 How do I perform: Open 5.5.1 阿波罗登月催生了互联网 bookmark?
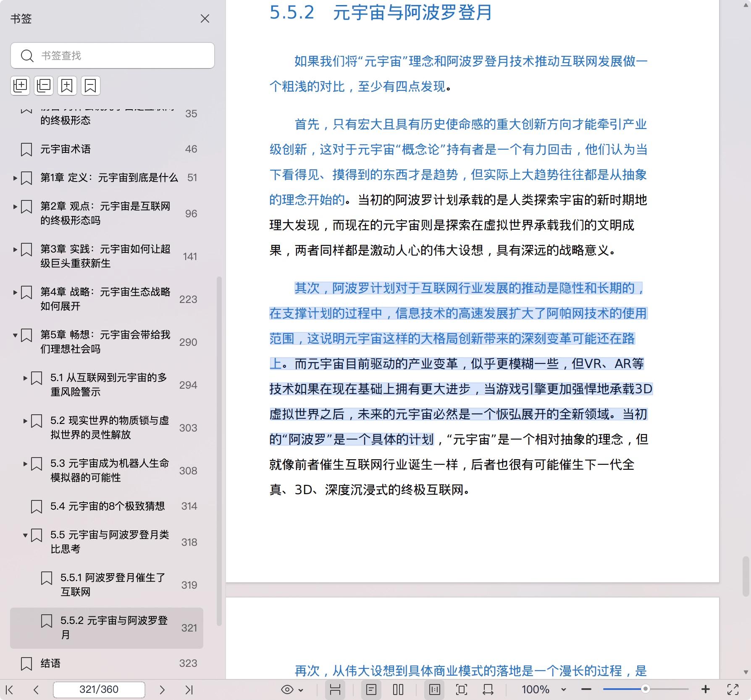click(113, 585)
